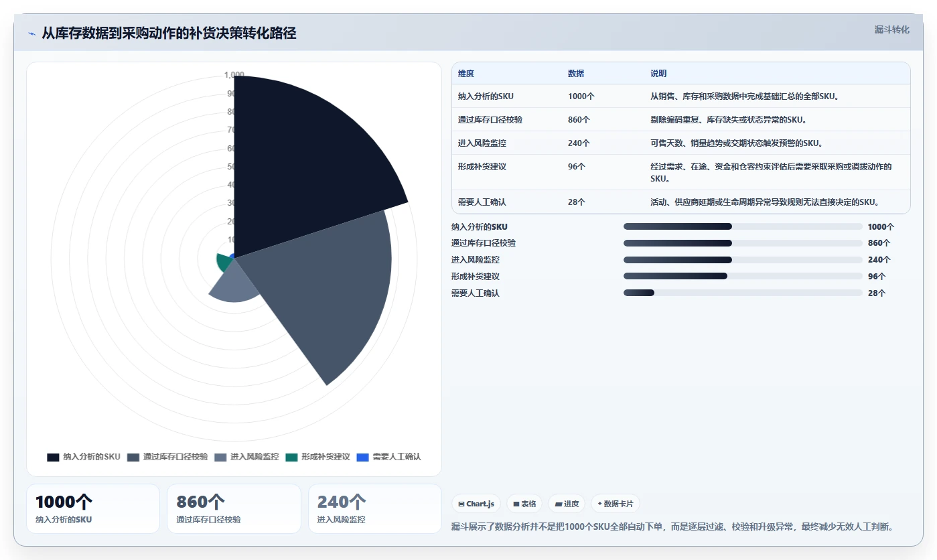Click the 进入风险监控 label in progress list
Image resolution: width=937 pixels, height=560 pixels.
click(x=476, y=260)
